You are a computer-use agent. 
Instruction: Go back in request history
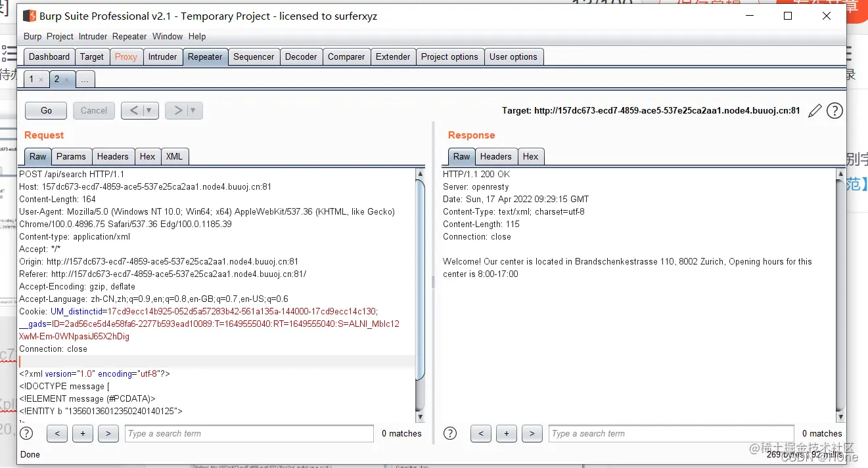pyautogui.click(x=133, y=110)
